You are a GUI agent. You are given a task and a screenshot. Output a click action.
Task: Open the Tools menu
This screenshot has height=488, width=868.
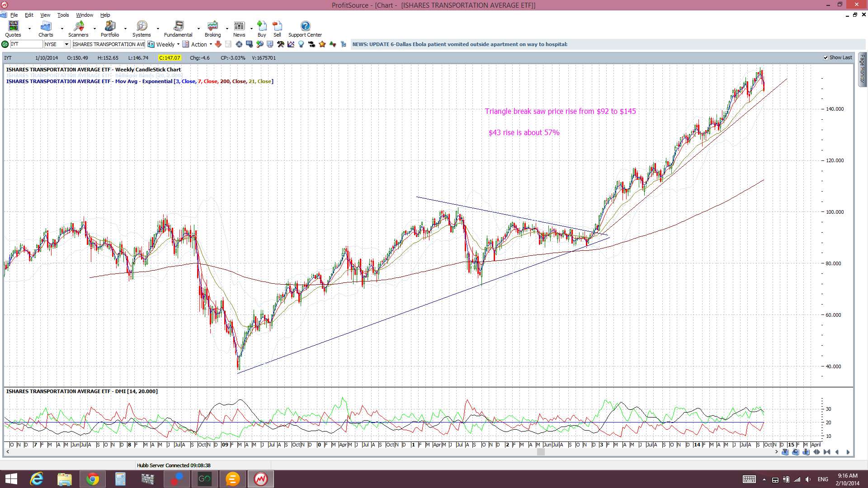tap(63, 15)
